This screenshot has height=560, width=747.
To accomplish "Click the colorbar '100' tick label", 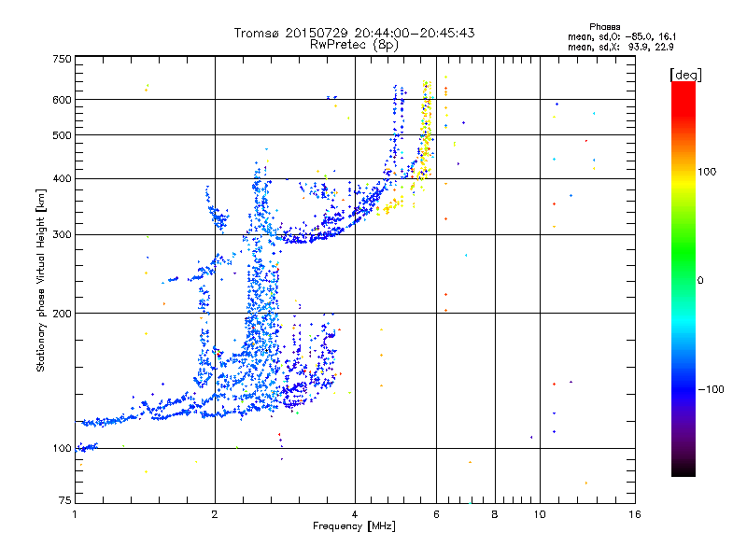I will (707, 172).
